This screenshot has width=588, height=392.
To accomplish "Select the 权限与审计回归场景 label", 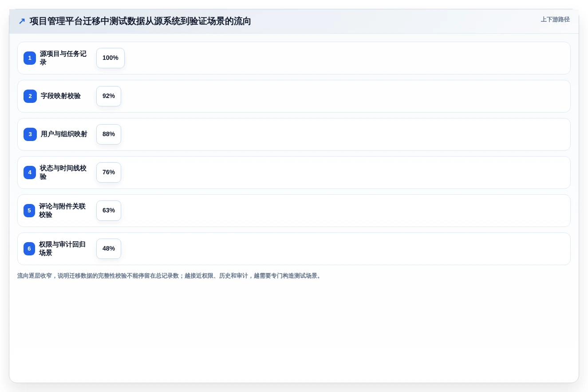I will [63, 249].
